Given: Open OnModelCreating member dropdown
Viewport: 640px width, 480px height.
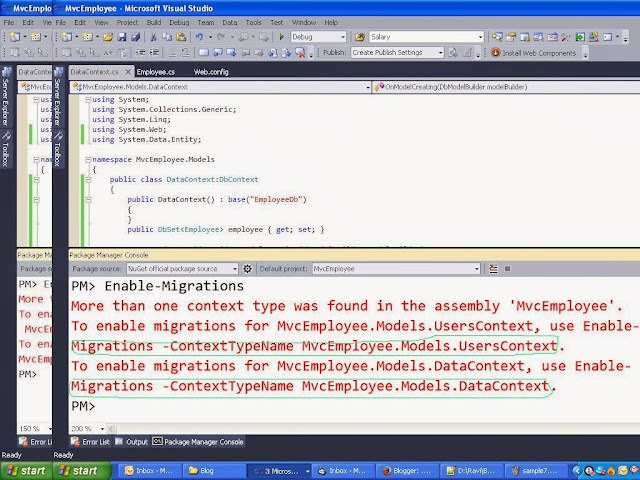Looking at the screenshot, I should [x=506, y=87].
